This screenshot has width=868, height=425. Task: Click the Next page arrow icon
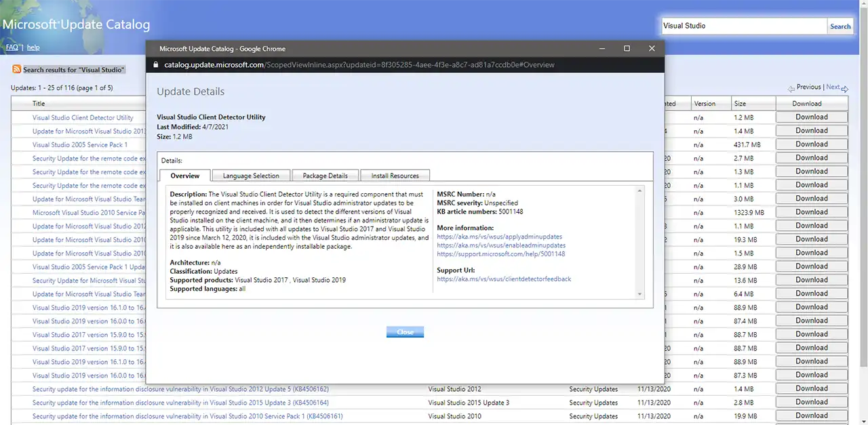pos(845,88)
